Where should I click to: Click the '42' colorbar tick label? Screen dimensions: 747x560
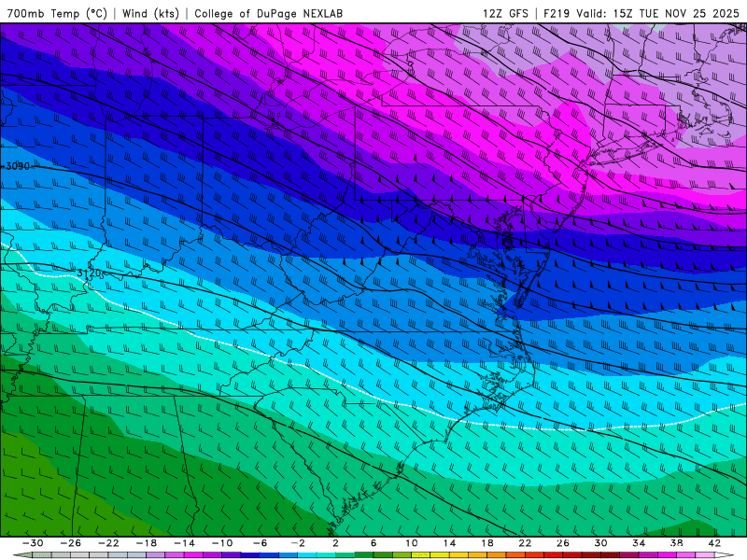pyautogui.click(x=714, y=543)
